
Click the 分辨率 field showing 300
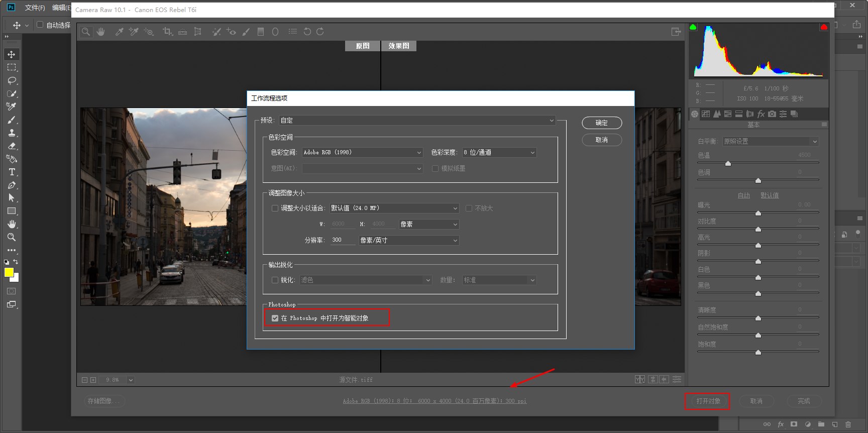(x=343, y=240)
